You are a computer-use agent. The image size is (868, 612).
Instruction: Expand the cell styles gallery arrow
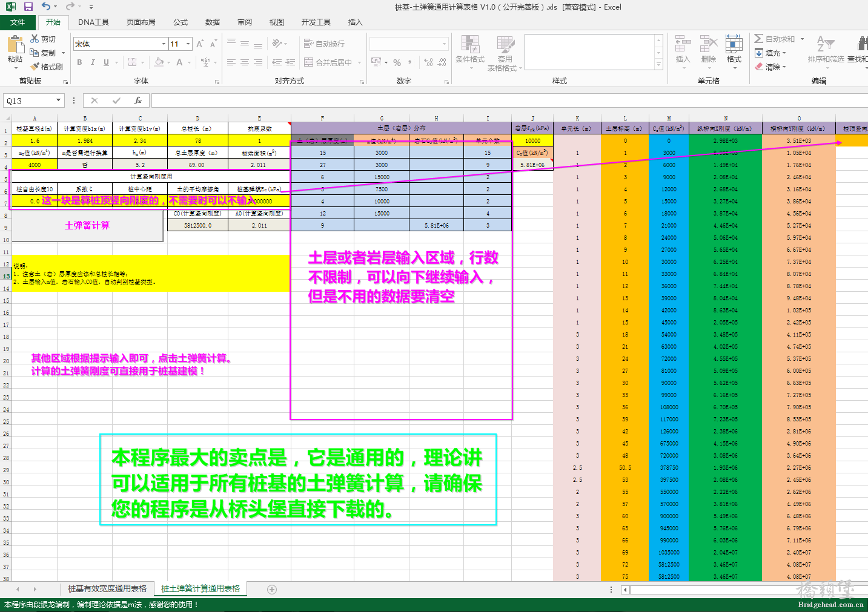(658, 65)
